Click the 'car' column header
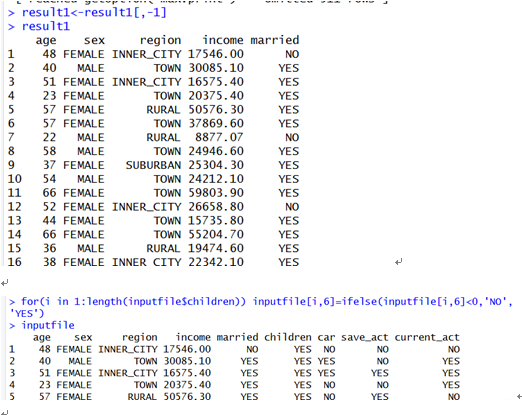This screenshot has width=522, height=415. (326, 338)
